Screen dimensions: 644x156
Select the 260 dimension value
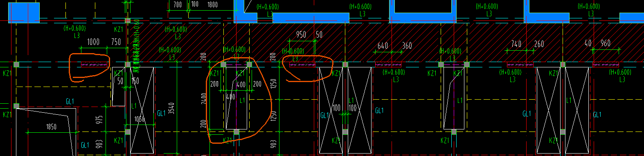(x=539, y=44)
